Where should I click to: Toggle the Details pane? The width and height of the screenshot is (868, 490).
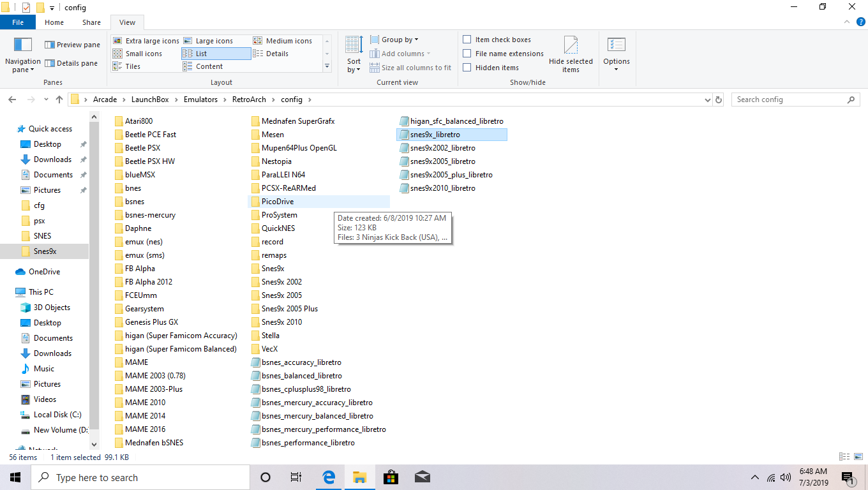pos(71,63)
